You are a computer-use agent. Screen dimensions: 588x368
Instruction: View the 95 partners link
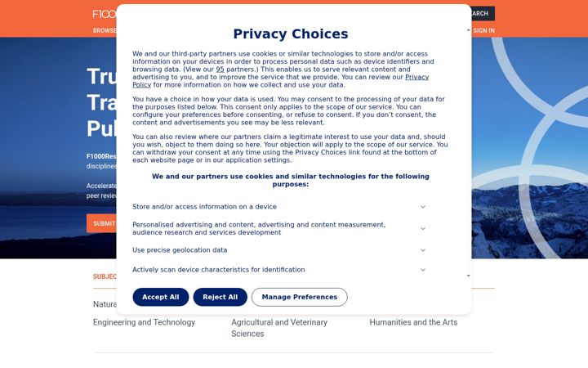(220, 70)
